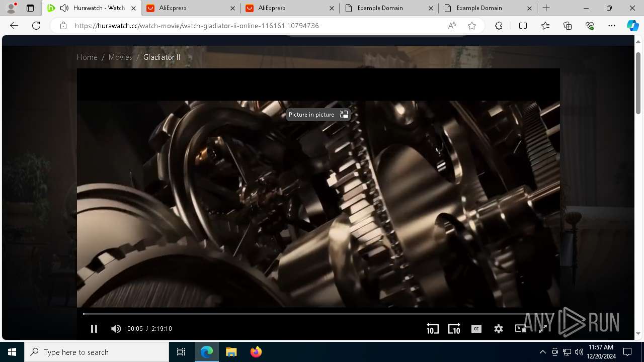644x362 pixels.
Task: Open network status in tray
Action: (x=567, y=352)
